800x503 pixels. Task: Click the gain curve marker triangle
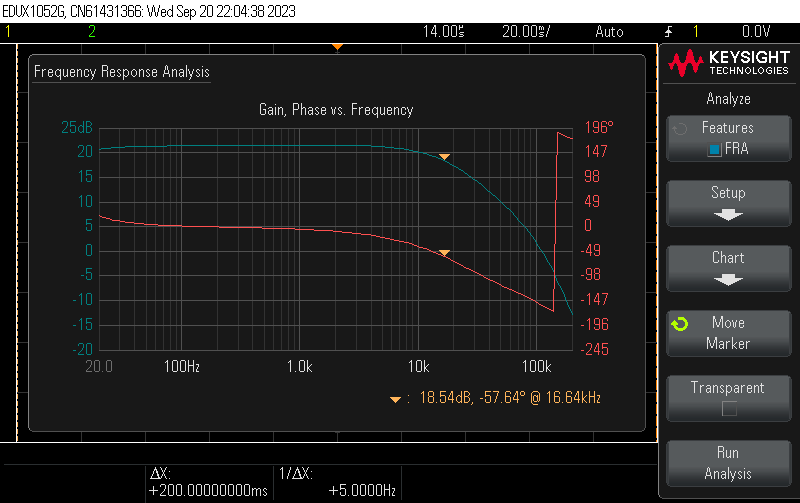444,157
